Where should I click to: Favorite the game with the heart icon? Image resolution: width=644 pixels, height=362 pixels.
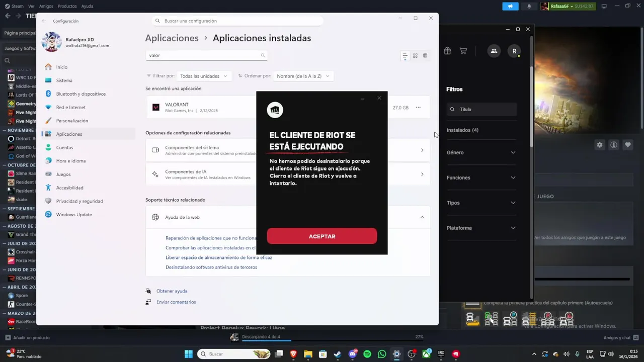tap(628, 145)
